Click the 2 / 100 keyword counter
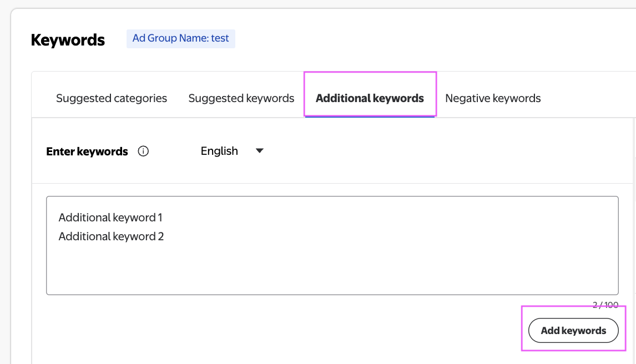Image resolution: width=636 pixels, height=364 pixels. tap(605, 305)
